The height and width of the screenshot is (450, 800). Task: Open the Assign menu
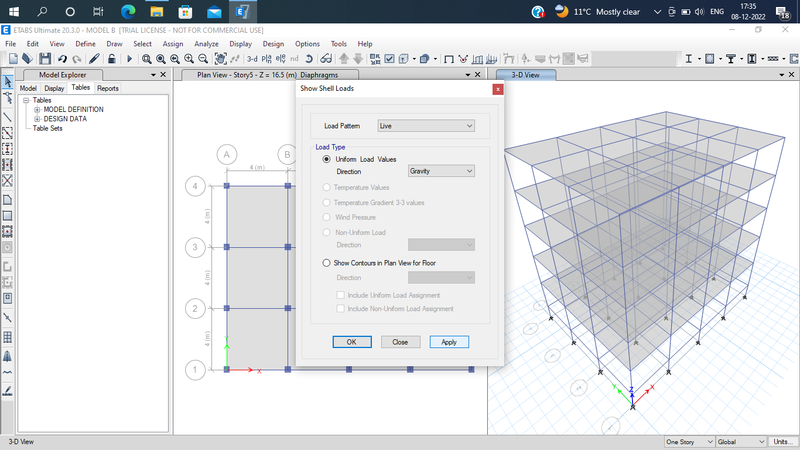[x=173, y=44]
